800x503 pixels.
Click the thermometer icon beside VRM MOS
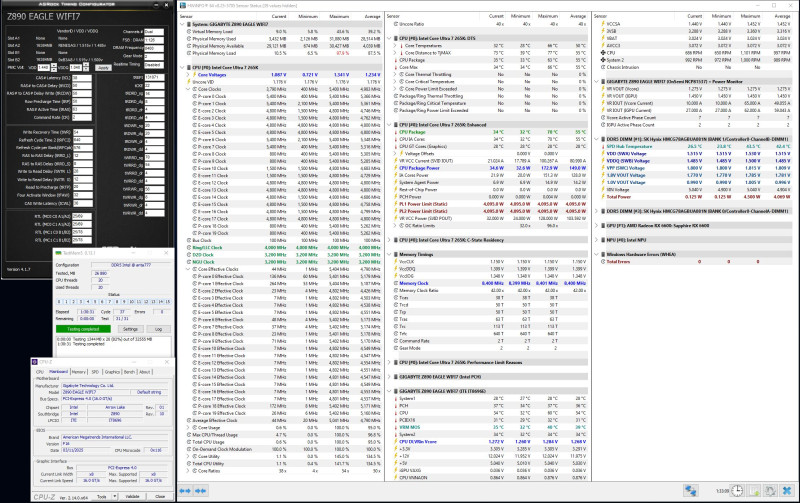(396, 427)
